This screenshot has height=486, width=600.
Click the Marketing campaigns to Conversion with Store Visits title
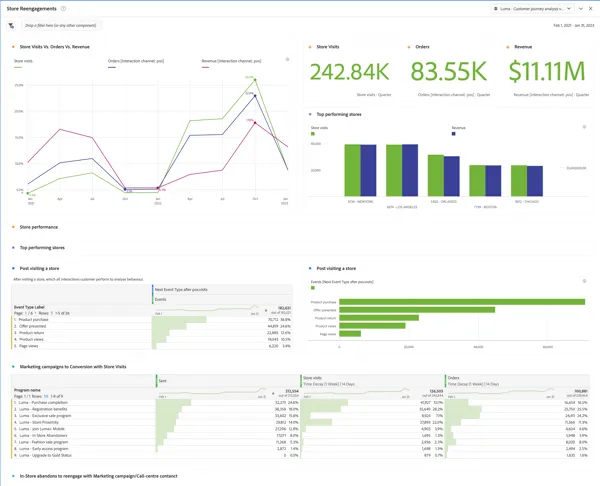click(73, 367)
